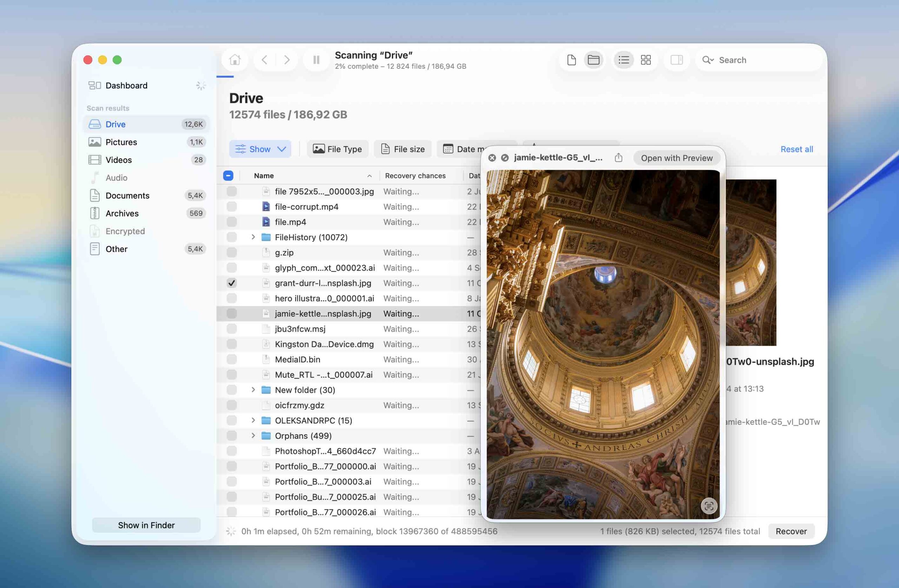Viewport: 899px width, 588px height.
Task: Select Portfolio_Bu...7_000025.ai file
Action: (x=348, y=497)
